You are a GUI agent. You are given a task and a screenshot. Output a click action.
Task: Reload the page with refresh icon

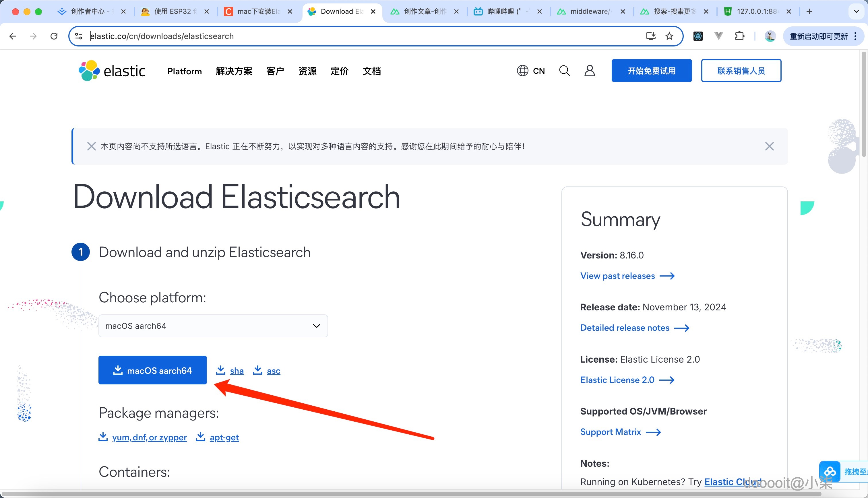pos(54,36)
